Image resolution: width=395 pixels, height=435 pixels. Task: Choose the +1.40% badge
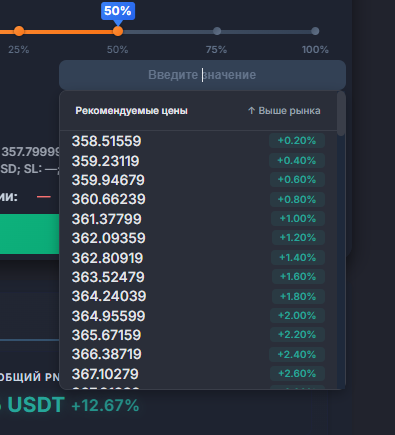(297, 258)
